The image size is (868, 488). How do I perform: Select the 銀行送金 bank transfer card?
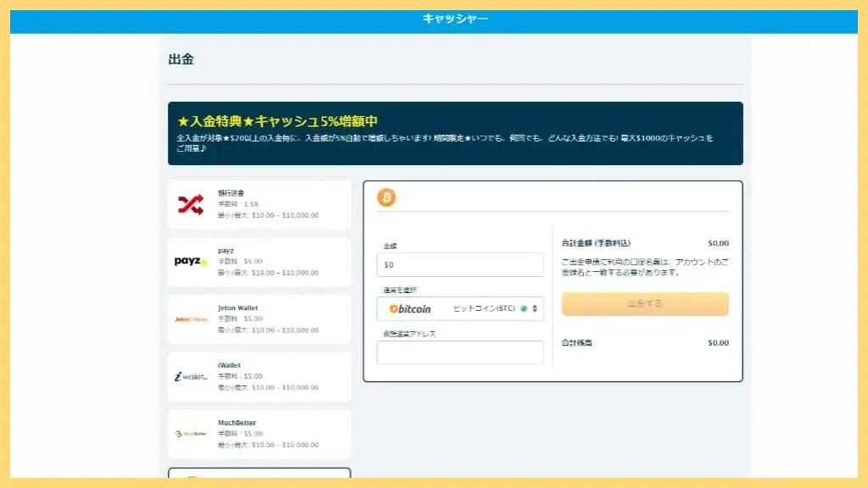pyautogui.click(x=259, y=203)
